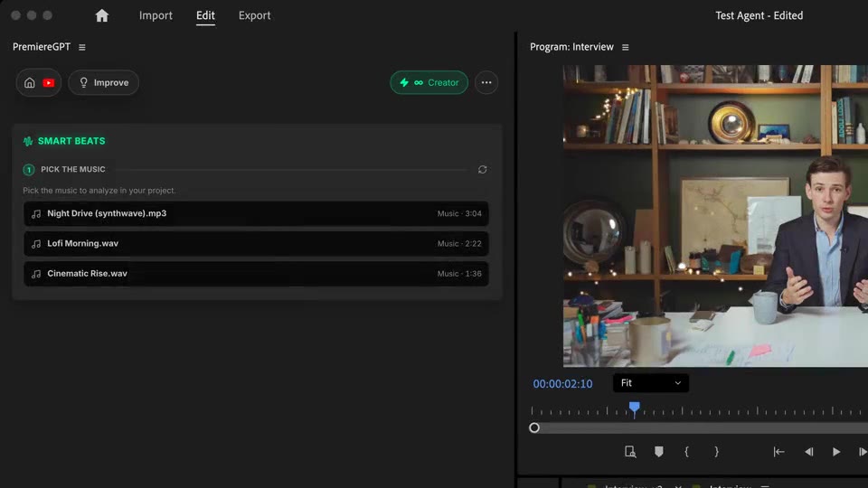Select Lofi Morning.wav track
Viewport: 868px width, 488px height.
pos(256,243)
